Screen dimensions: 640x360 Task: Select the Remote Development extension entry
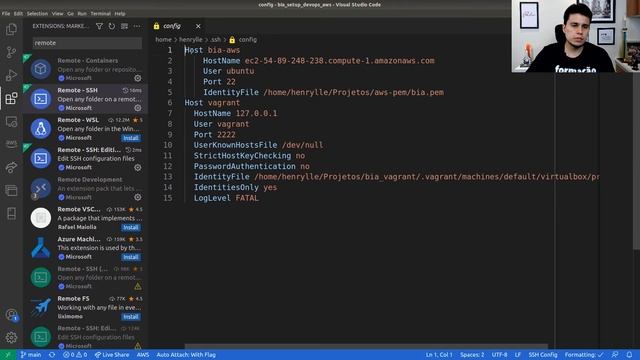pos(85,188)
